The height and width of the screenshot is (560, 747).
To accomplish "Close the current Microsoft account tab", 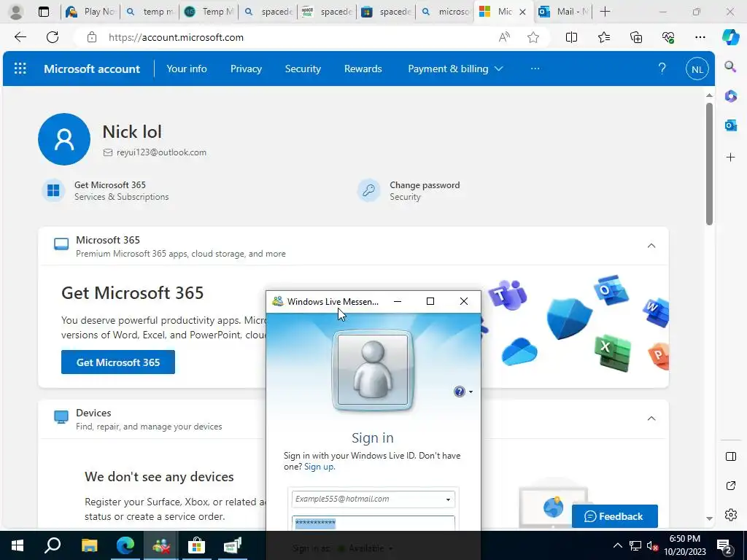I will [522, 12].
